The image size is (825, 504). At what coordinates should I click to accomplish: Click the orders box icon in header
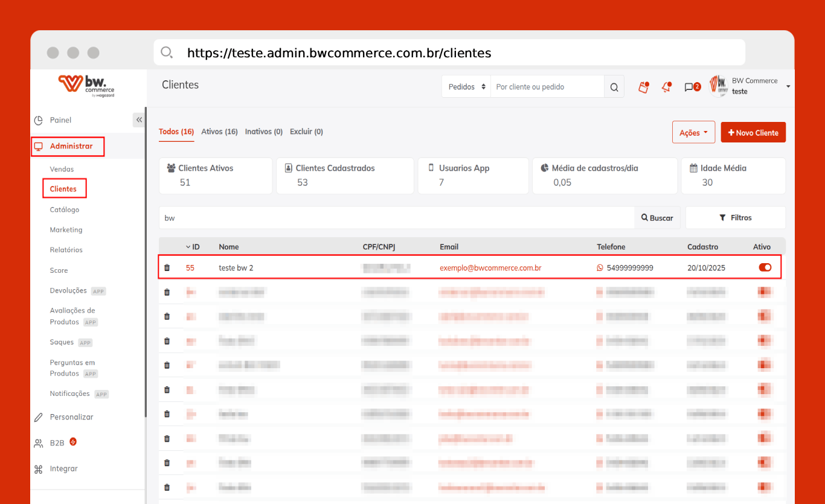(644, 87)
